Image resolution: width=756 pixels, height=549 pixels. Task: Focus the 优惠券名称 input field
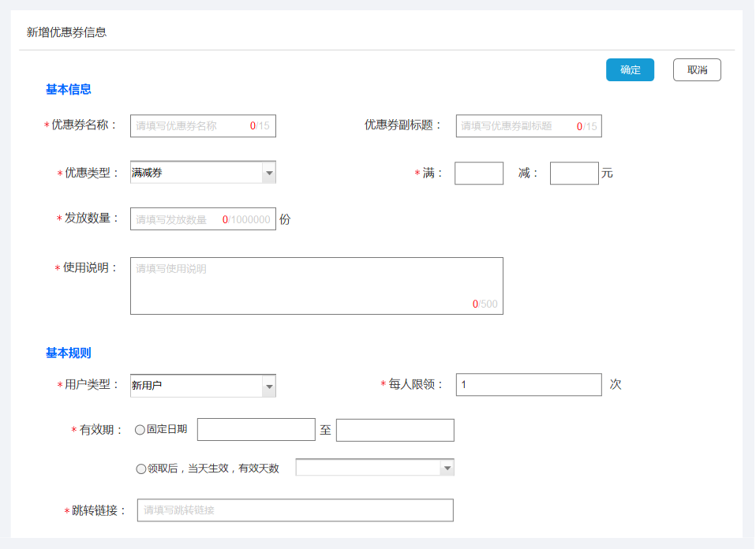[189, 126]
